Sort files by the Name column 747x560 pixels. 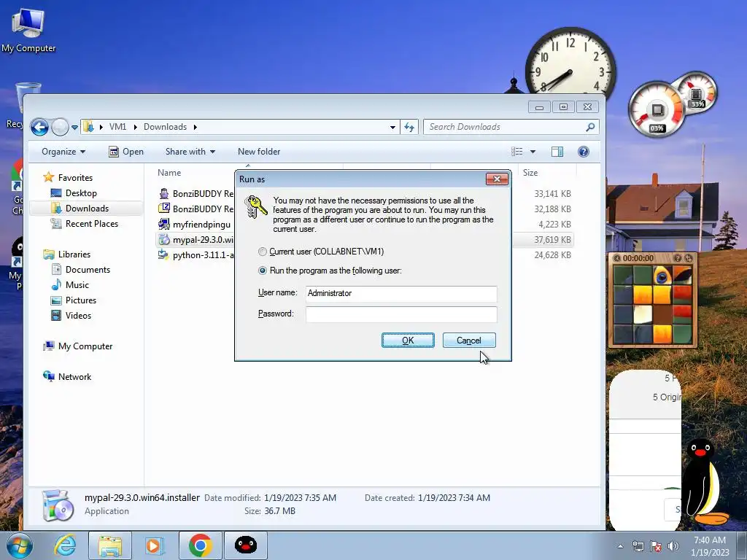tap(169, 173)
